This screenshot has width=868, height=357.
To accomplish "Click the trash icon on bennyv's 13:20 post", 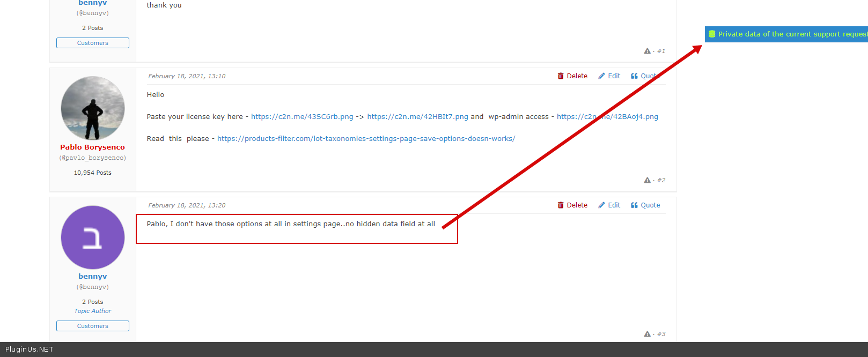I will 561,205.
